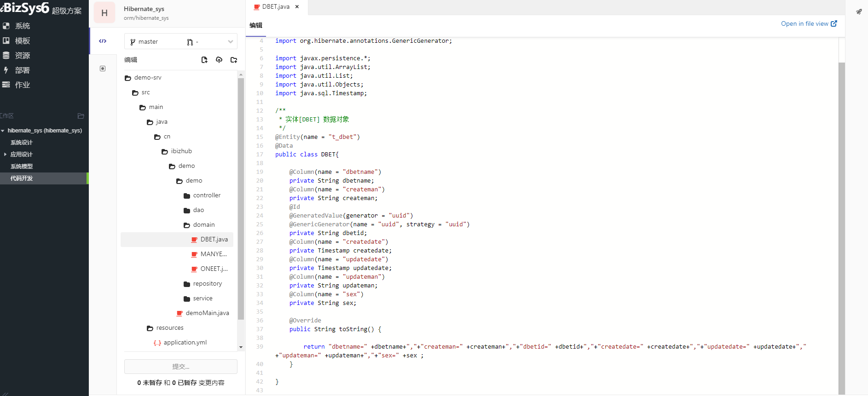Click the 作业 server icon

[x=6, y=85]
